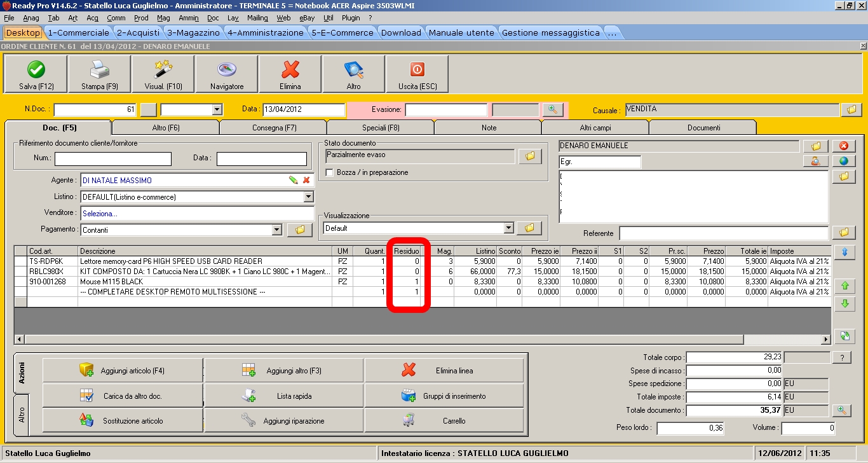Image resolution: width=868 pixels, height=463 pixels.
Task: Click the Stampa (F9) printer icon
Action: 100,70
